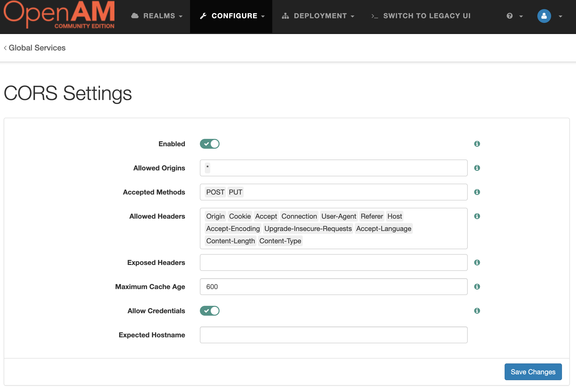Click the Exposed Headers info icon
576x392 pixels.
(x=477, y=262)
